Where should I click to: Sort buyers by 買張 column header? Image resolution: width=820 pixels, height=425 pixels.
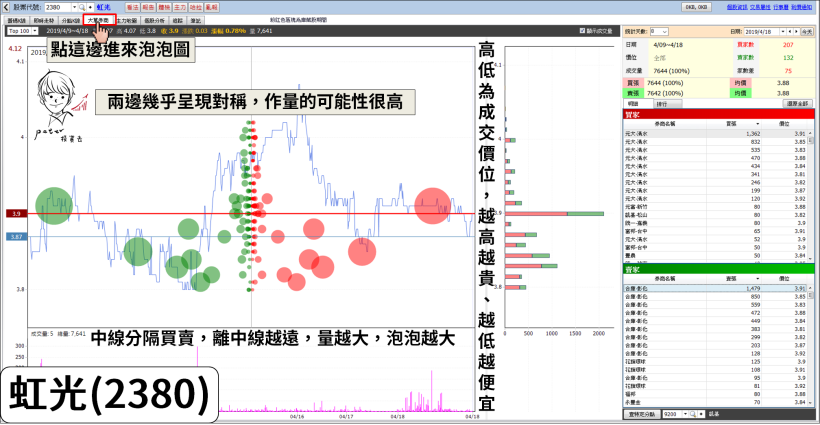734,124
